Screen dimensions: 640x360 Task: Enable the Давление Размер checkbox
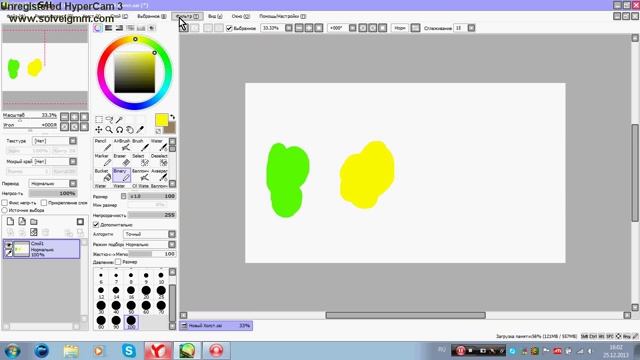(x=118, y=262)
